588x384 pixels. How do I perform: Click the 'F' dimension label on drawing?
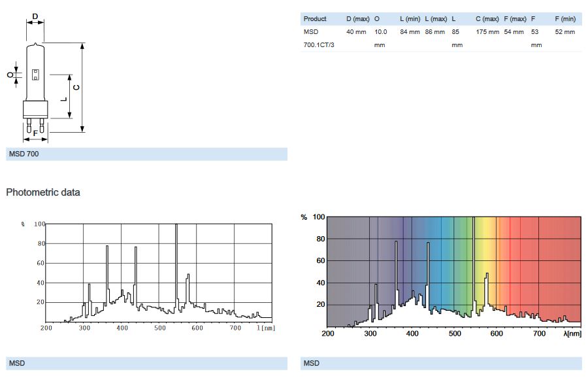pyautogui.click(x=35, y=133)
